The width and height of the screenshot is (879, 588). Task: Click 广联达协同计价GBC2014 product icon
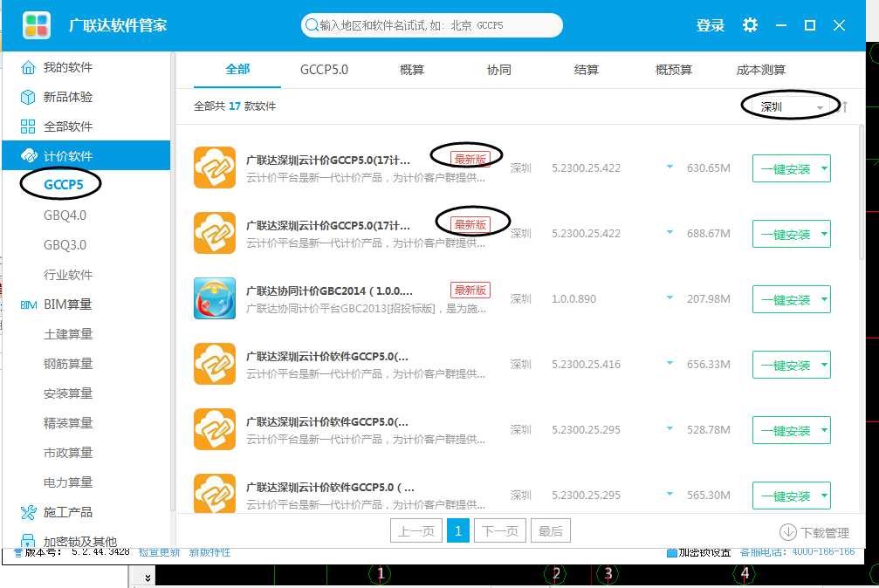pyautogui.click(x=215, y=298)
